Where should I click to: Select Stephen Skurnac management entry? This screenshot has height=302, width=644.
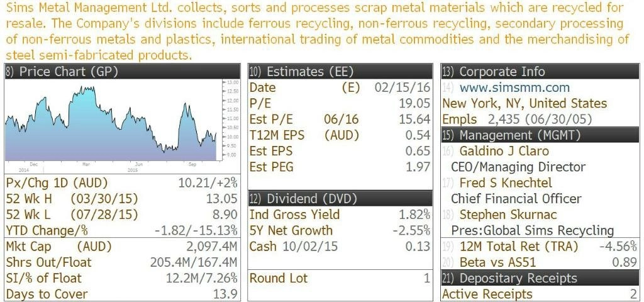[508, 215]
